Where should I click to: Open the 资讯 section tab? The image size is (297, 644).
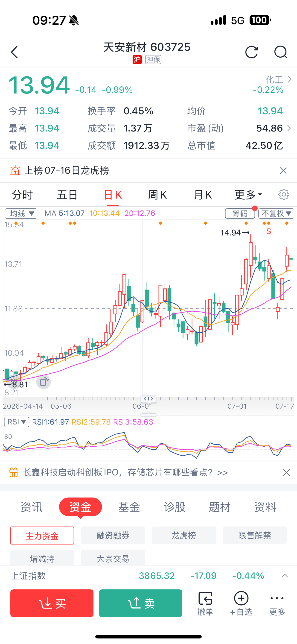click(32, 507)
